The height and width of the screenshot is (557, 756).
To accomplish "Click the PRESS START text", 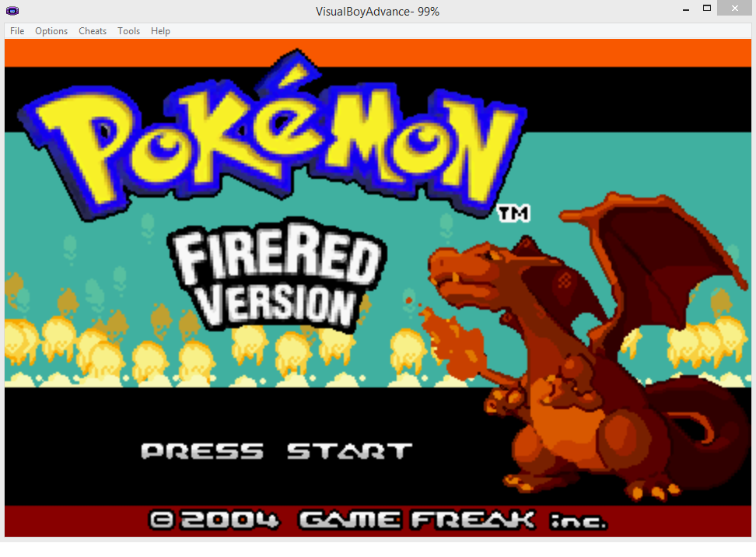I will click(276, 451).
